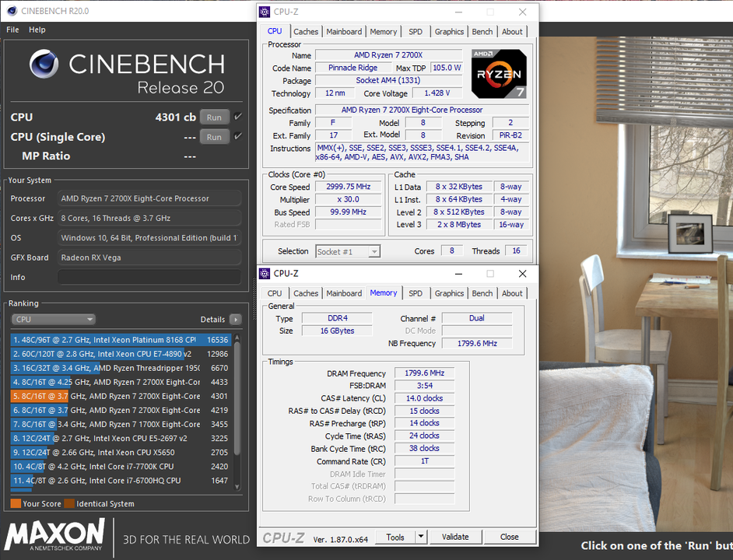Click the Ranking list down arrow
Screen dimensions: 733x560
237,487
